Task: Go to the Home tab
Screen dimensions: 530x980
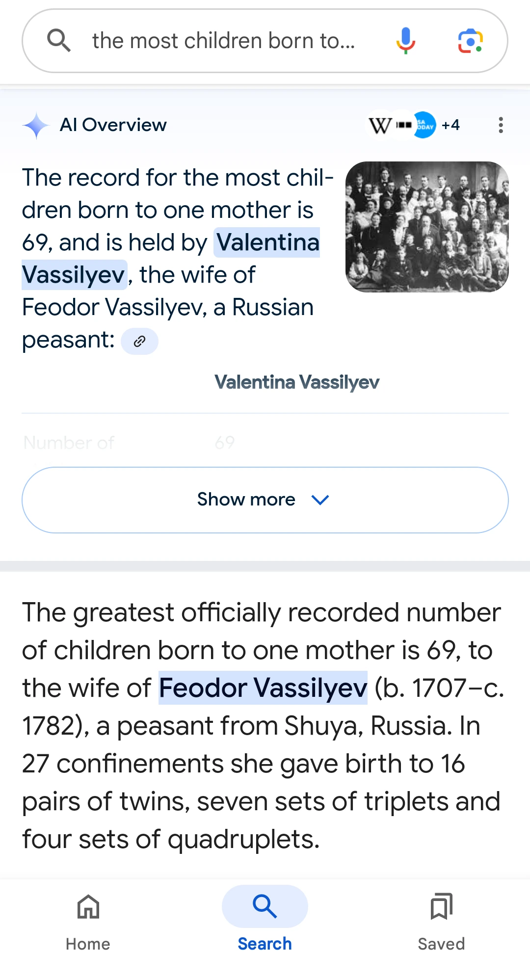Action: pos(88,922)
